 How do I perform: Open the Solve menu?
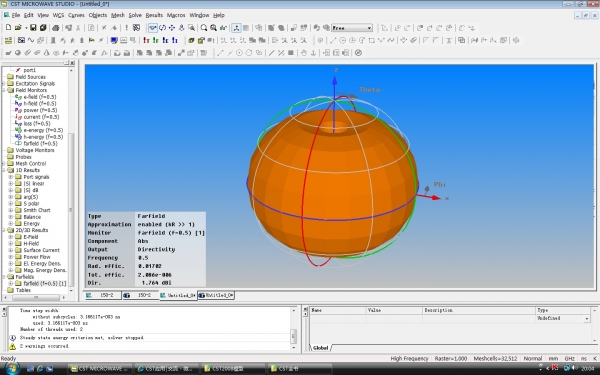click(x=135, y=15)
